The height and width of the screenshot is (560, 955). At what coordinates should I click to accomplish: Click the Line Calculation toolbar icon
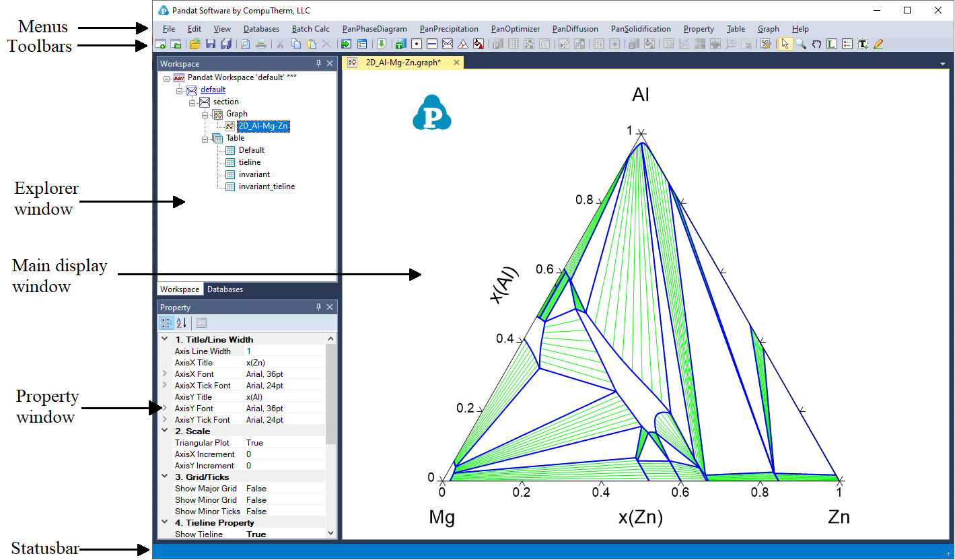point(432,44)
